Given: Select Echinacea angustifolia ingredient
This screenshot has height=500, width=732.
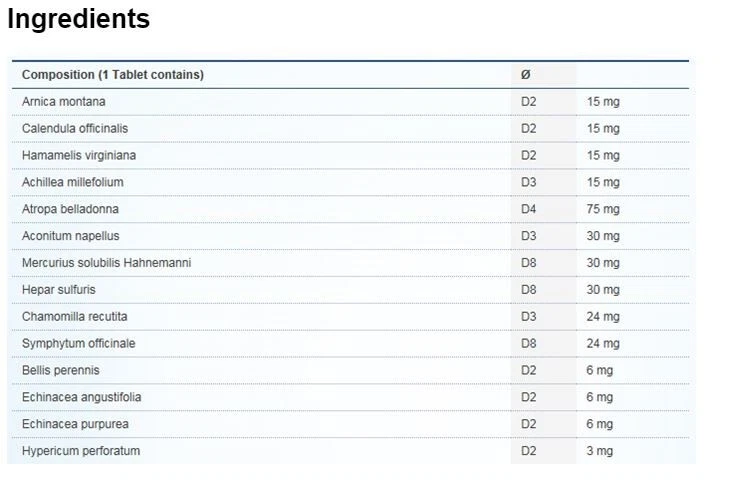Looking at the screenshot, I should click(x=81, y=398).
